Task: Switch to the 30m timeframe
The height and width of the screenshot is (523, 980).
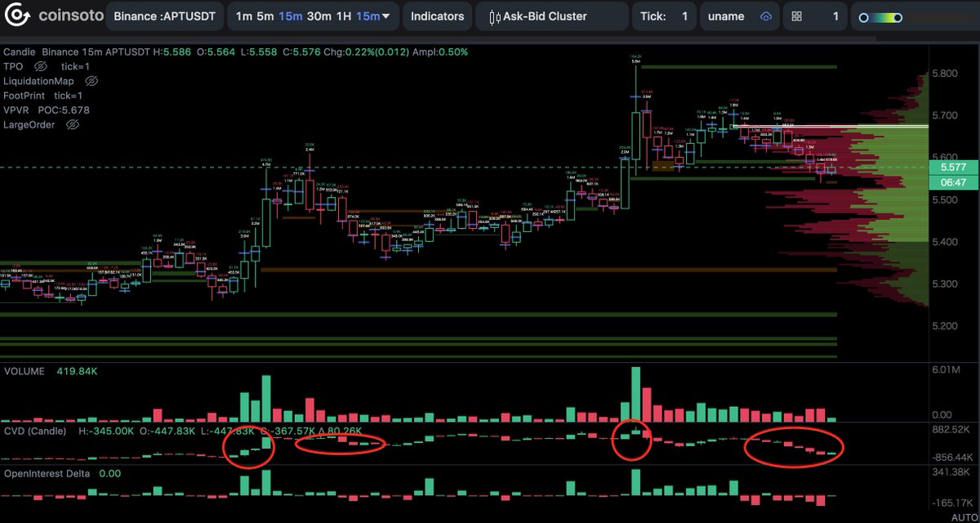Action: coord(318,16)
